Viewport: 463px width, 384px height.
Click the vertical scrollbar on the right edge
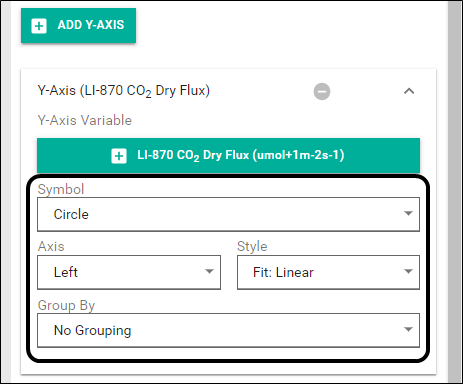(454, 192)
